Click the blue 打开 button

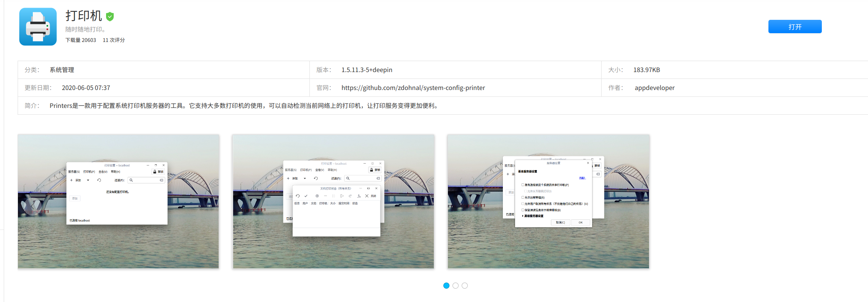(x=795, y=27)
